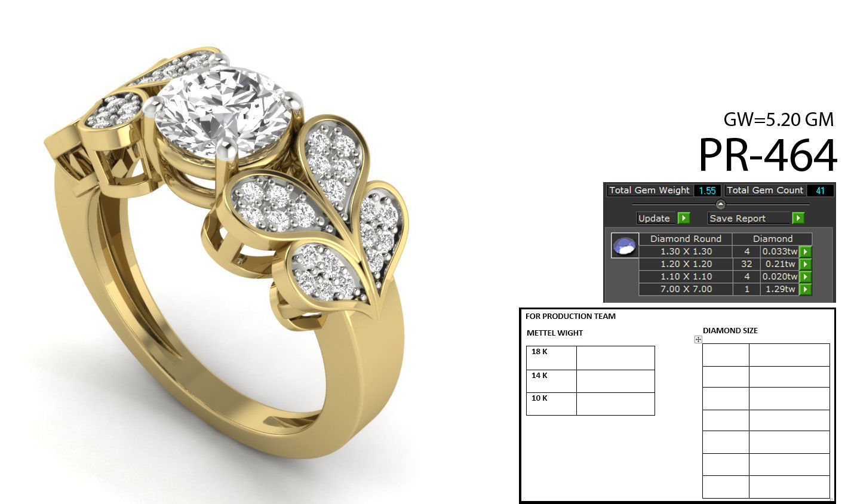Viewport: 851px width, 504px height.
Task: Click the FOR PRODUCTION TEAM heading
Action: coord(570,316)
